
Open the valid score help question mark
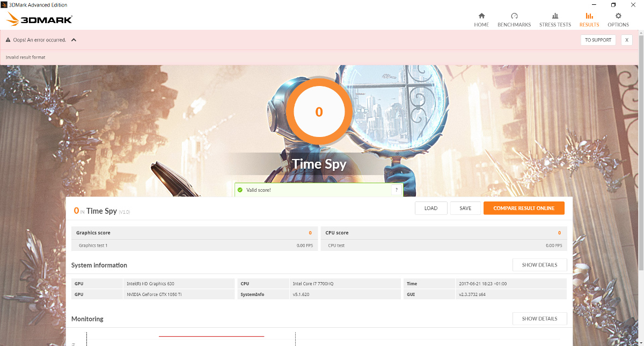click(397, 190)
